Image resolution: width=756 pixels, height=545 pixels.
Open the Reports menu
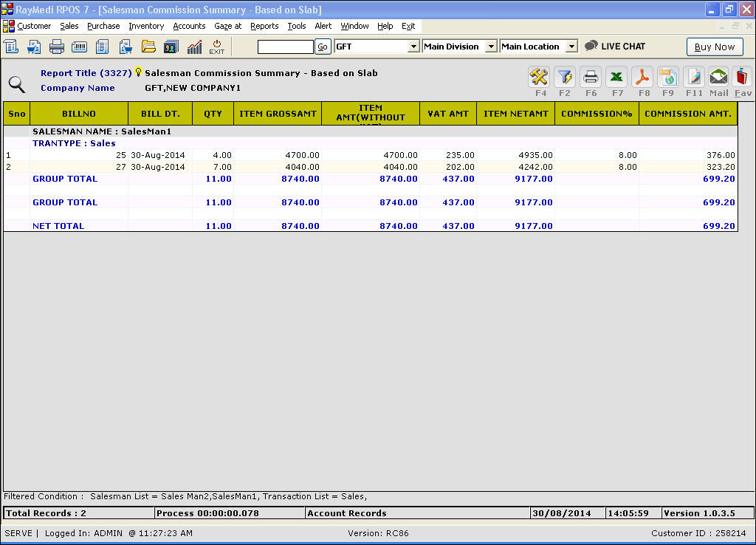(264, 26)
